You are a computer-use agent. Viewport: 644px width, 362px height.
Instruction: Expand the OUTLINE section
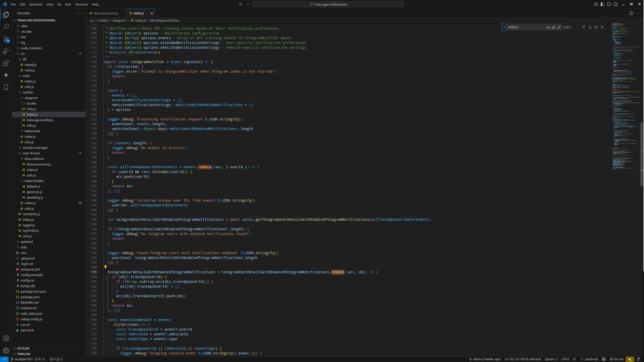coord(23,348)
